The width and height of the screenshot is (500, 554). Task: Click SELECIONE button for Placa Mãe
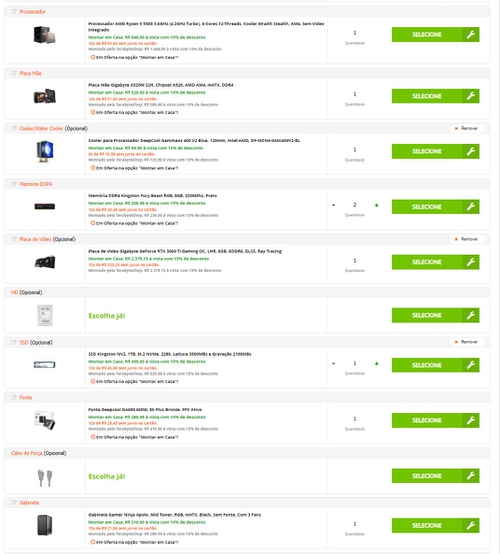435,96
